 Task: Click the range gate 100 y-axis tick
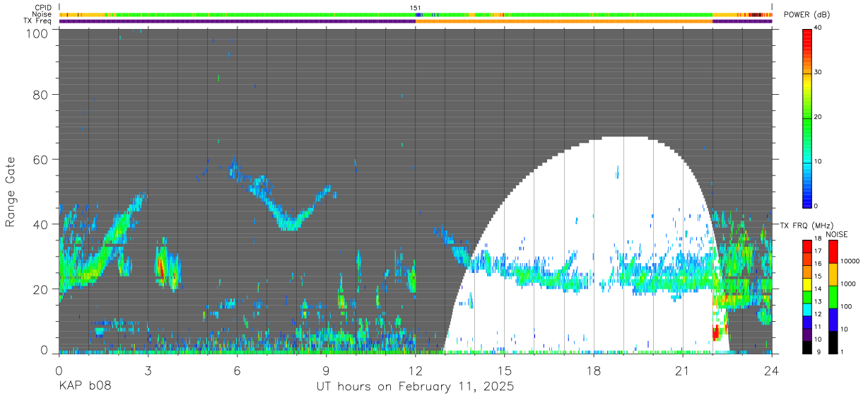coord(36,33)
